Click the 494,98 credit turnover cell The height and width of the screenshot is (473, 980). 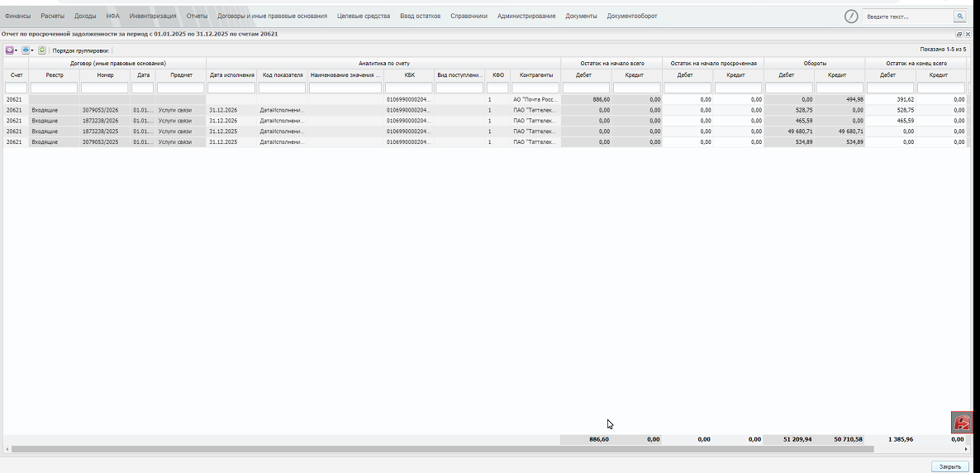840,99
